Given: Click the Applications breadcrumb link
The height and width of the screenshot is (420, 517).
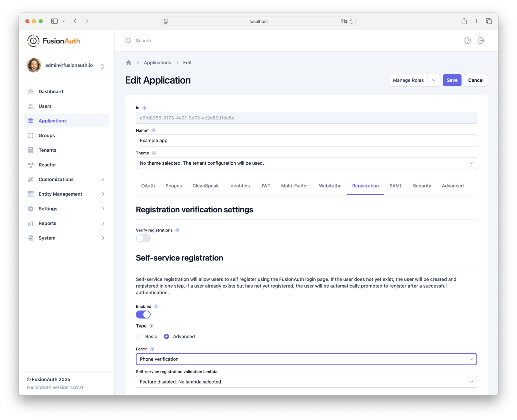Looking at the screenshot, I should (x=157, y=62).
